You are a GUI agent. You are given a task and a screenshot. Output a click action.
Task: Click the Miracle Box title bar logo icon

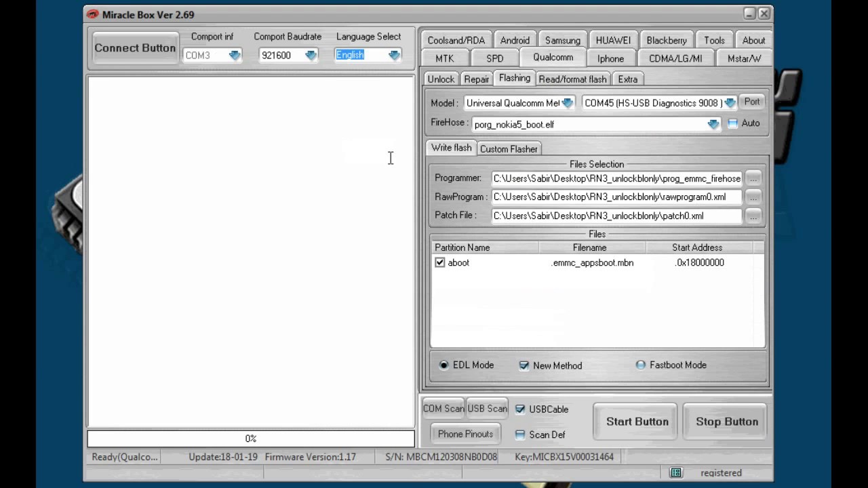93,14
